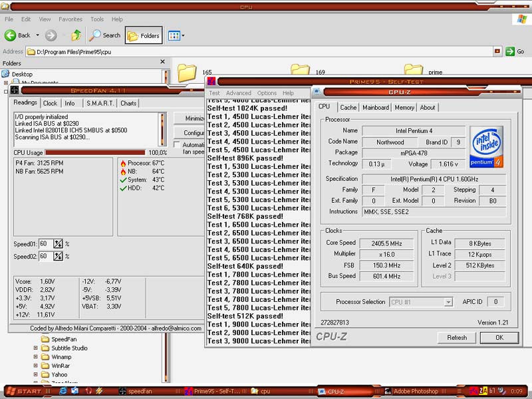The height and width of the screenshot is (399, 532).
Task: Open Internet Explorer from quick launch
Action: point(63,391)
